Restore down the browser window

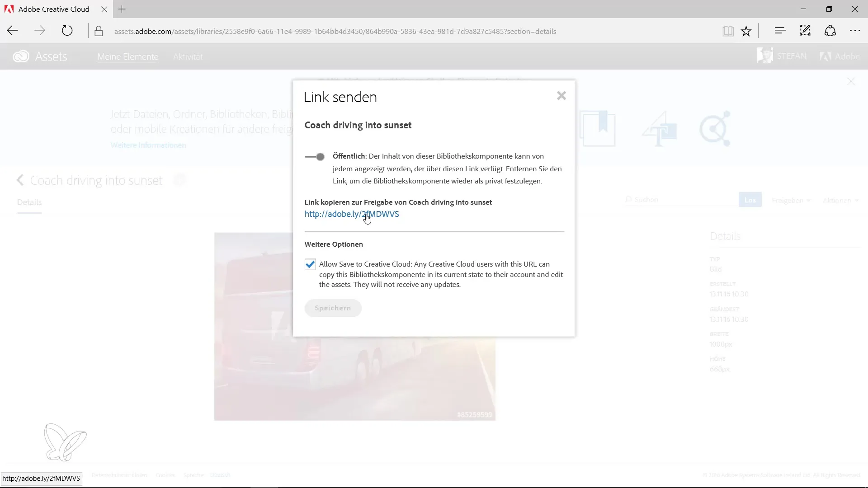click(829, 9)
